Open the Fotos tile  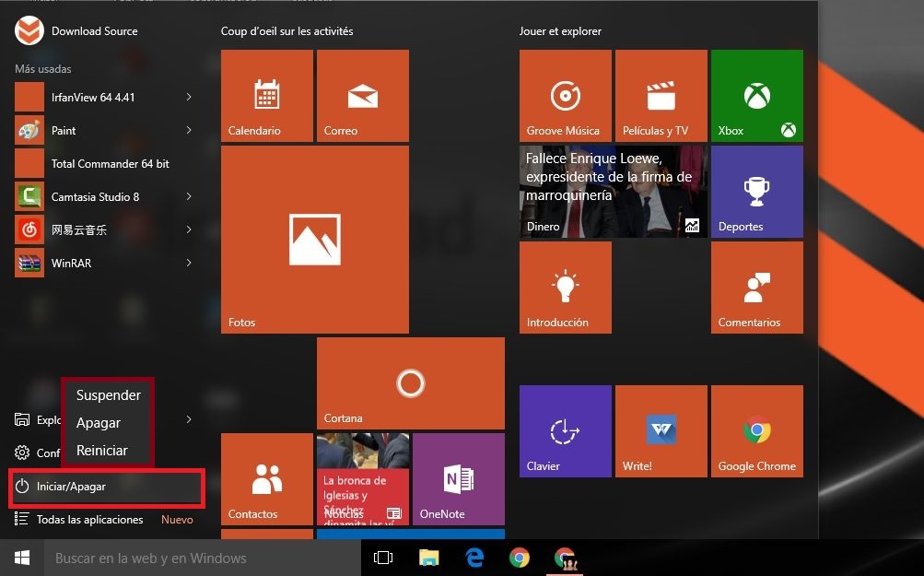pyautogui.click(x=315, y=240)
